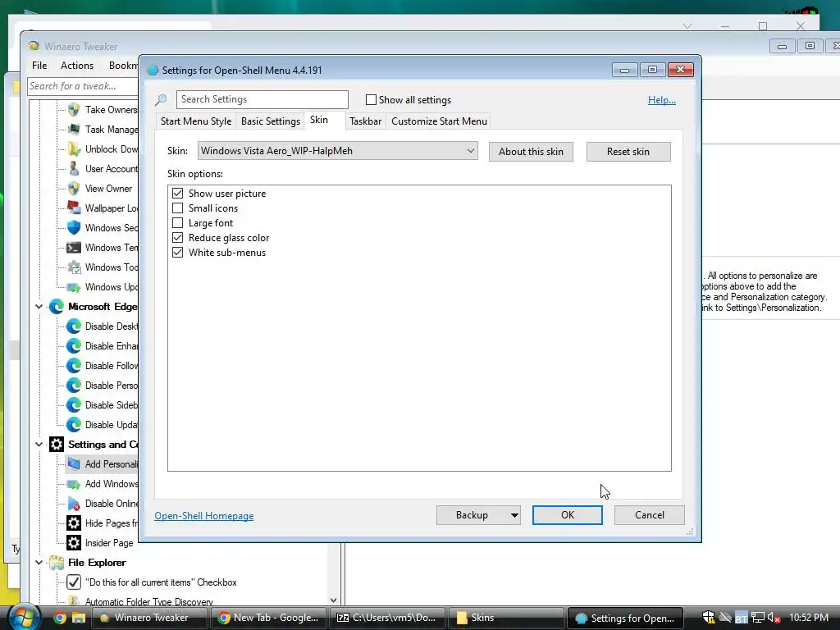The width and height of the screenshot is (840, 630).
Task: Click the Windows Update icon
Action: pyautogui.click(x=74, y=287)
